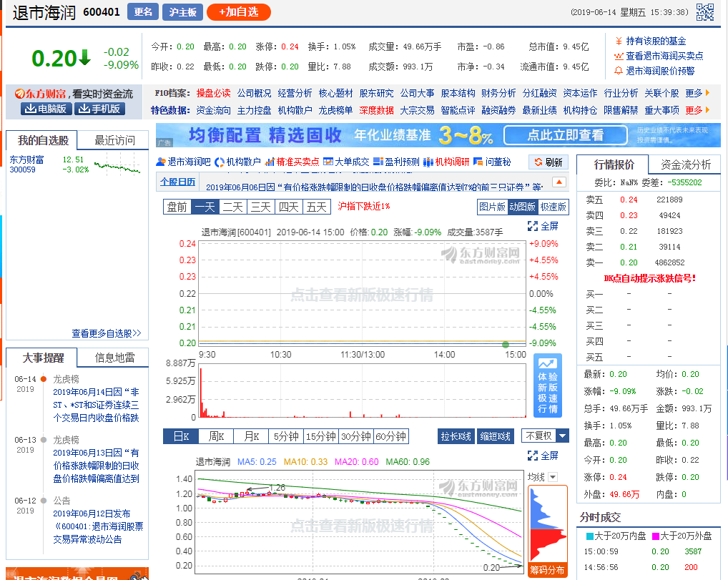Click 点此立即查看 in the ad banner
Viewport: 728px width, 580px height.
click(565, 135)
